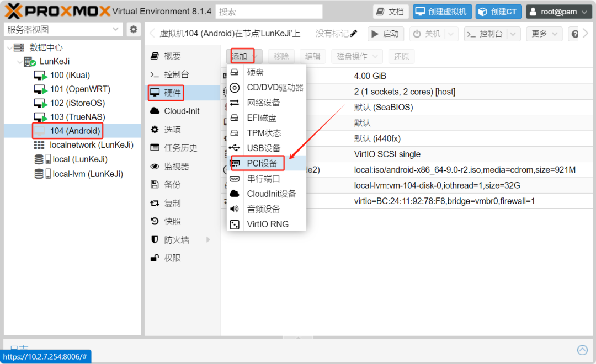Click the right arrow to scroll the toolbar
The width and height of the screenshot is (596, 364).
[x=586, y=34]
